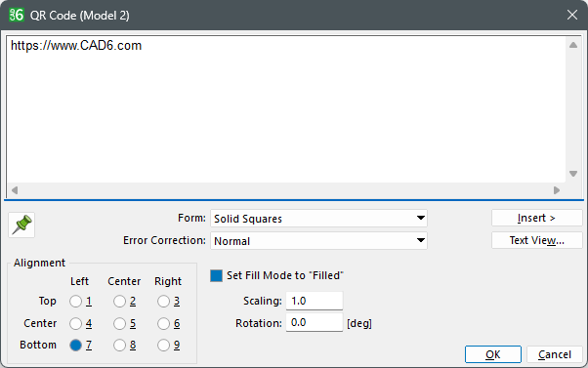Select alignment option 6 (Center Right)
Screen dimensions: 588x368
point(163,323)
